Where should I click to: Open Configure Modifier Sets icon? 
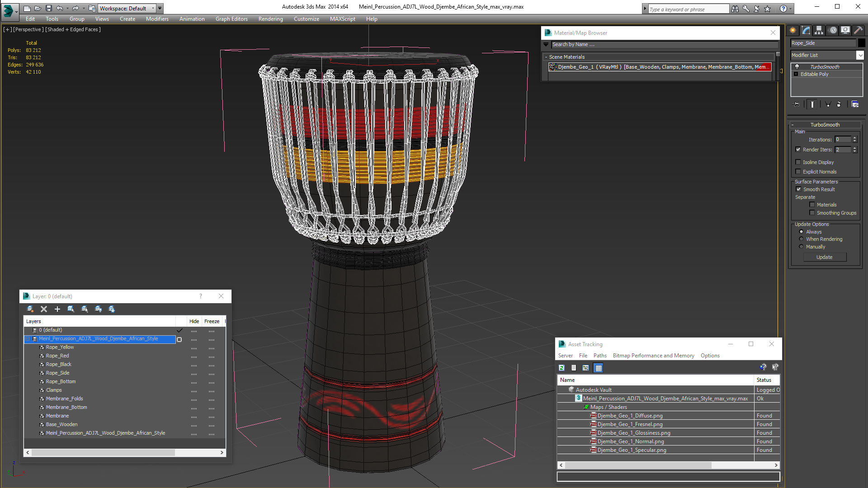(855, 104)
